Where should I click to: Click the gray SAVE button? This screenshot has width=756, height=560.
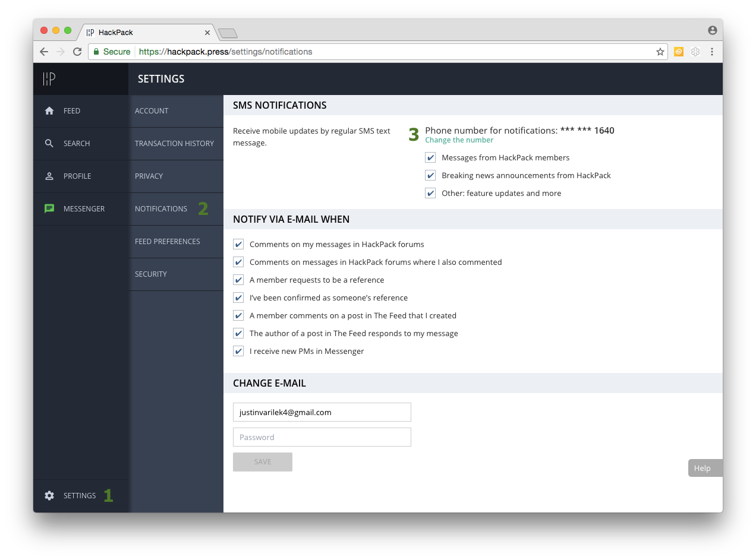coord(263,462)
